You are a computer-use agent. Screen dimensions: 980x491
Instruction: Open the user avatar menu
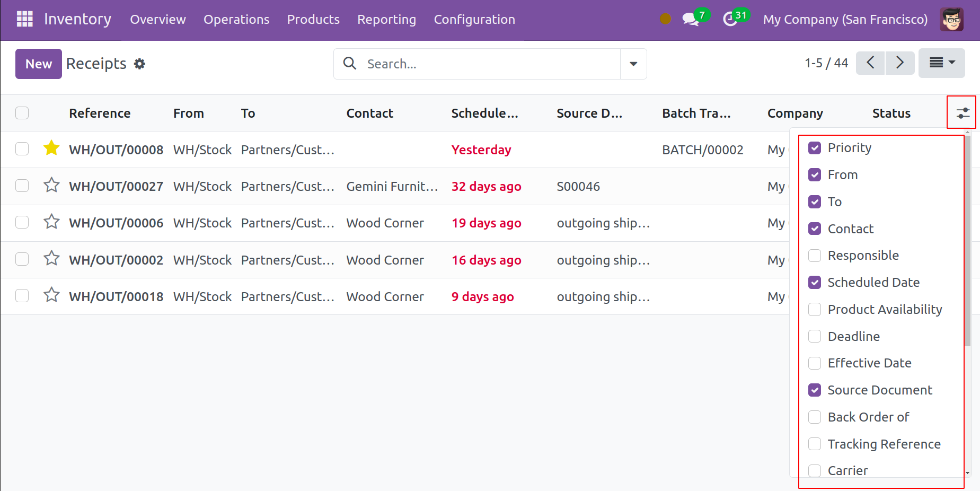tap(951, 20)
